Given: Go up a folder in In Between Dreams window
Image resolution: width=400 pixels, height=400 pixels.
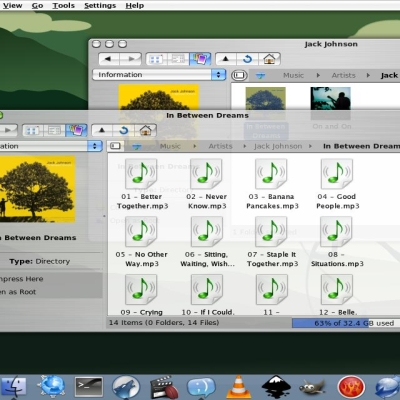Looking at the screenshot, I should point(102,130).
